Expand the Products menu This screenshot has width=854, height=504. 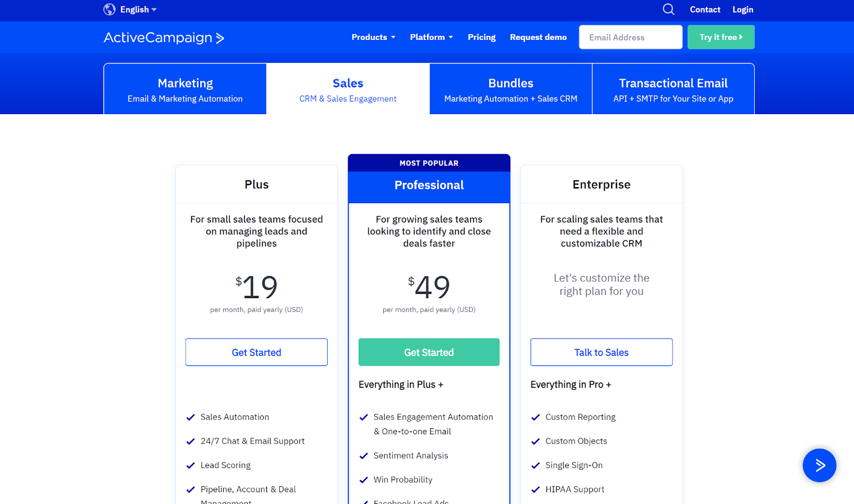[373, 37]
